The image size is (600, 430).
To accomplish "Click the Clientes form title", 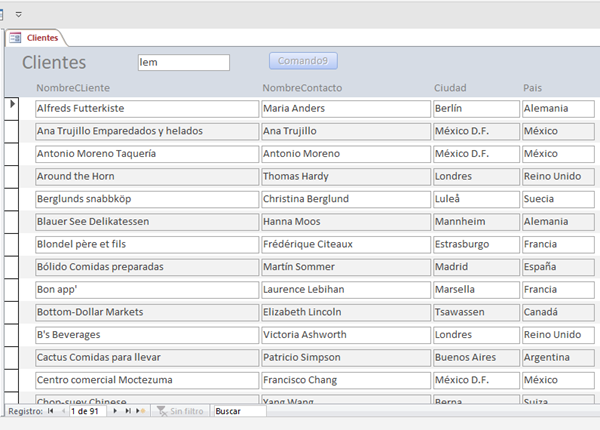I will click(54, 62).
